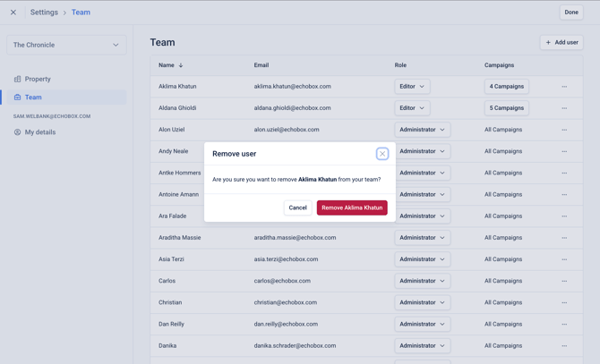600x364 pixels.
Task: Open the ellipsis menu for Asia Terzi
Action: pos(564,259)
